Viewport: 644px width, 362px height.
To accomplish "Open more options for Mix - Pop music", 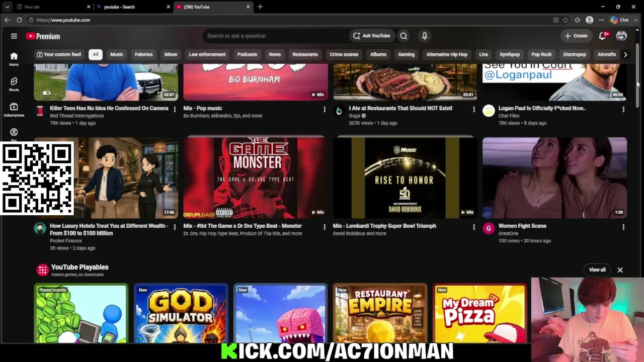I will point(324,109).
